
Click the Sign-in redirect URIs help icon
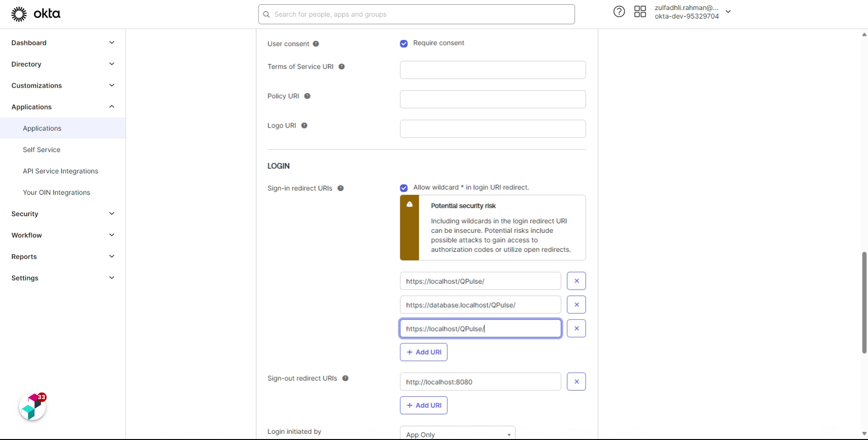341,188
